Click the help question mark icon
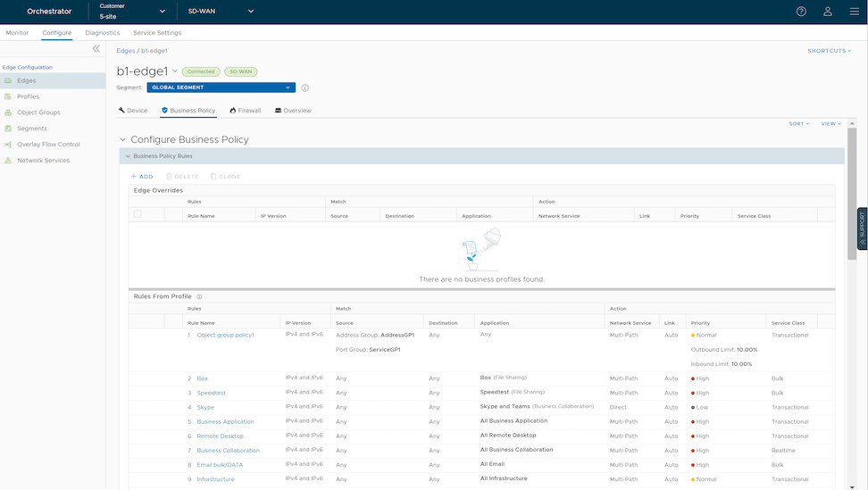The width and height of the screenshot is (868, 490). coord(801,12)
